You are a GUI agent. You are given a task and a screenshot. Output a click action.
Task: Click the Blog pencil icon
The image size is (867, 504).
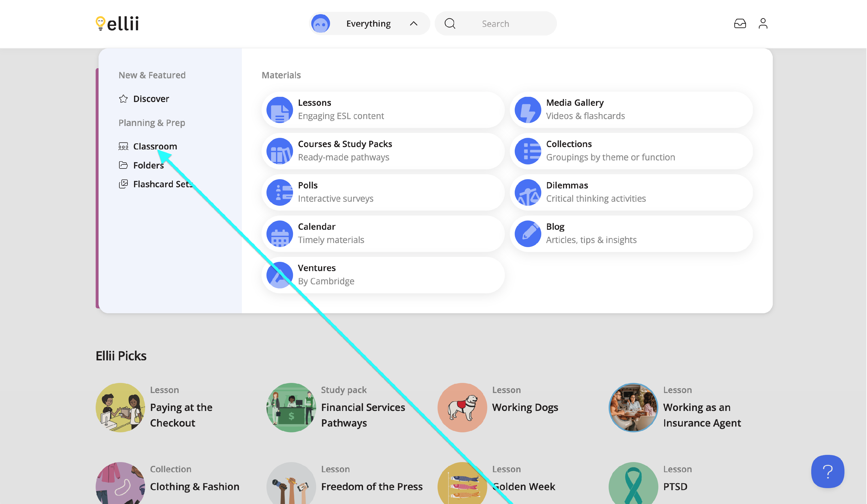tap(528, 234)
